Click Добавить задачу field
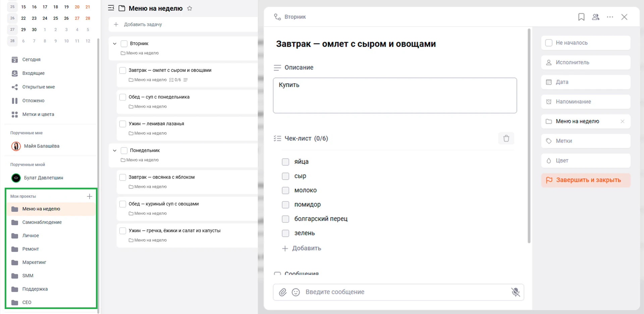This screenshot has height=314, width=644. 183,24
